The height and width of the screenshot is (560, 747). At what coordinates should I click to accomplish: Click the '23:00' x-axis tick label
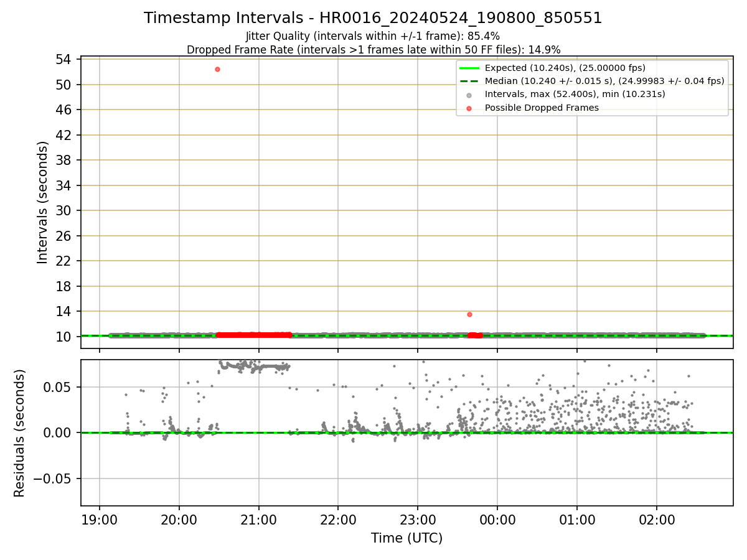click(418, 519)
